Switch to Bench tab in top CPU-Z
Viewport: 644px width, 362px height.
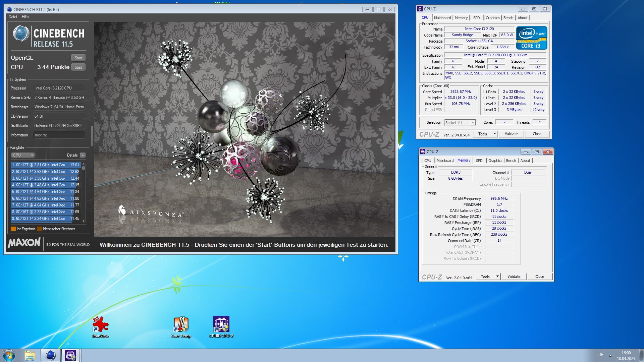click(508, 18)
